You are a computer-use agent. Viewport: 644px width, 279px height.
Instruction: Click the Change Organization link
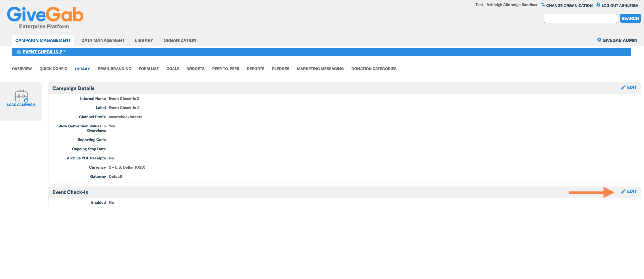[x=569, y=6]
